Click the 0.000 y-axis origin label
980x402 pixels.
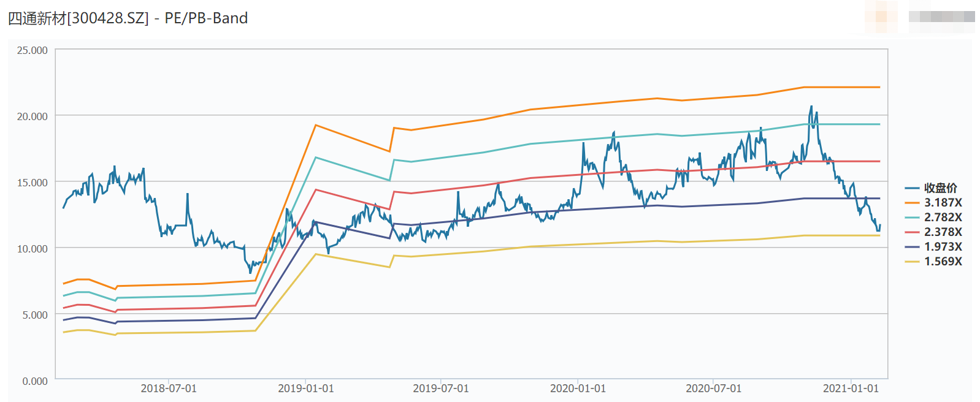pos(34,381)
